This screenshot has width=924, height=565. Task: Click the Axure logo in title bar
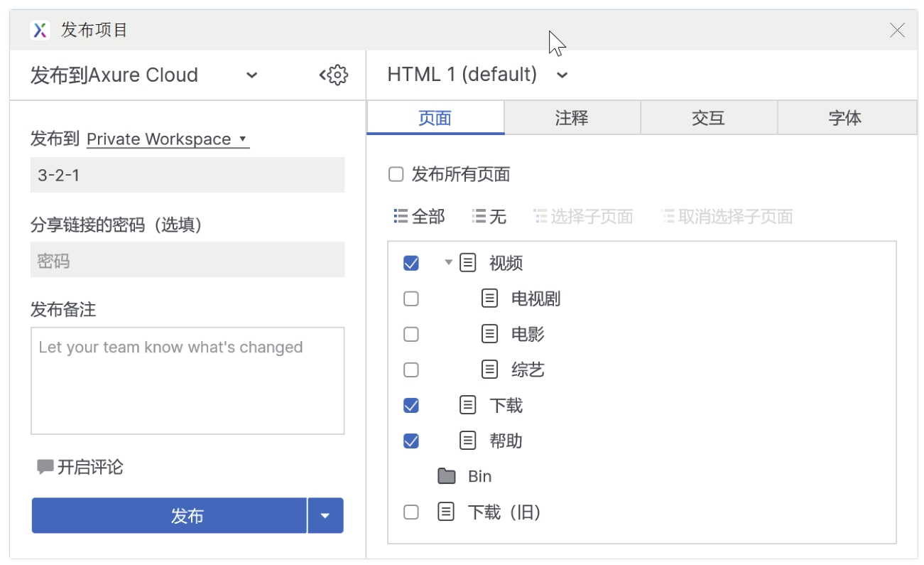(41, 30)
